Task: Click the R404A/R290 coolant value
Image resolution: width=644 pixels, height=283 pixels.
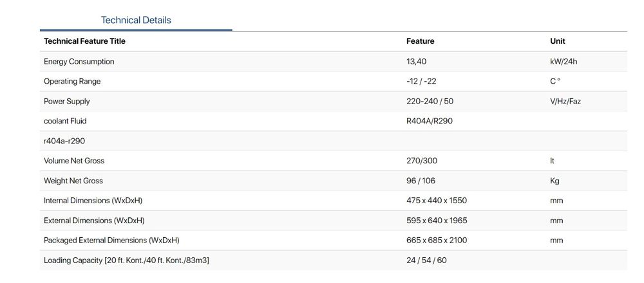Action: click(430, 121)
